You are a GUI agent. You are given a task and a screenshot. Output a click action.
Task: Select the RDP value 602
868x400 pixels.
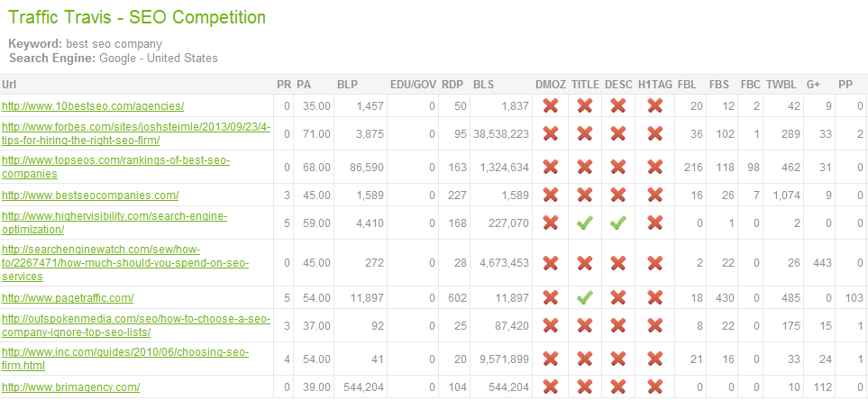click(x=457, y=298)
